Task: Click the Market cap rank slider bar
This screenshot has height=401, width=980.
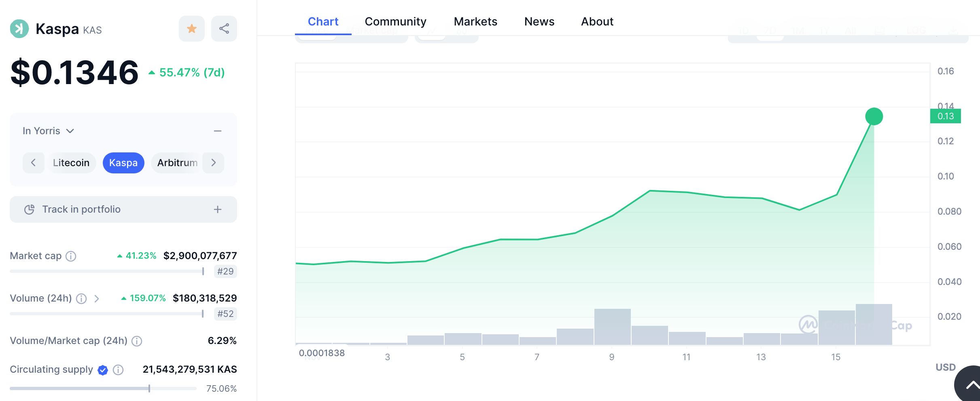Action: click(x=107, y=271)
